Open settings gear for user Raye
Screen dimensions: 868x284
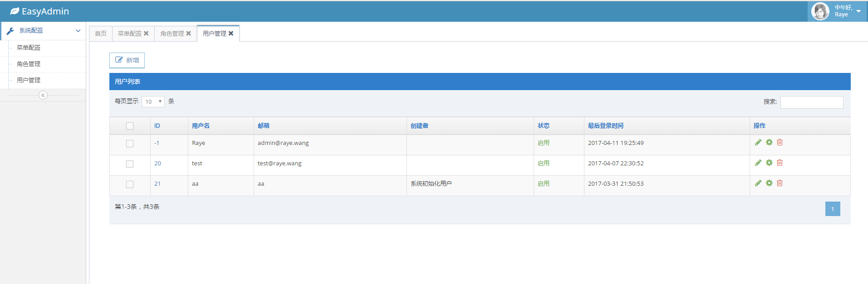tap(769, 142)
